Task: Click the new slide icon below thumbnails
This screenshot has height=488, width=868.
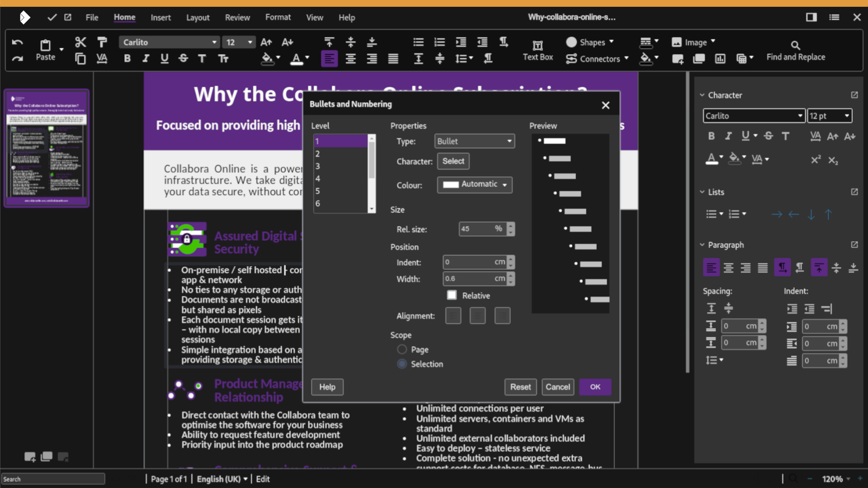Action: click(x=30, y=457)
